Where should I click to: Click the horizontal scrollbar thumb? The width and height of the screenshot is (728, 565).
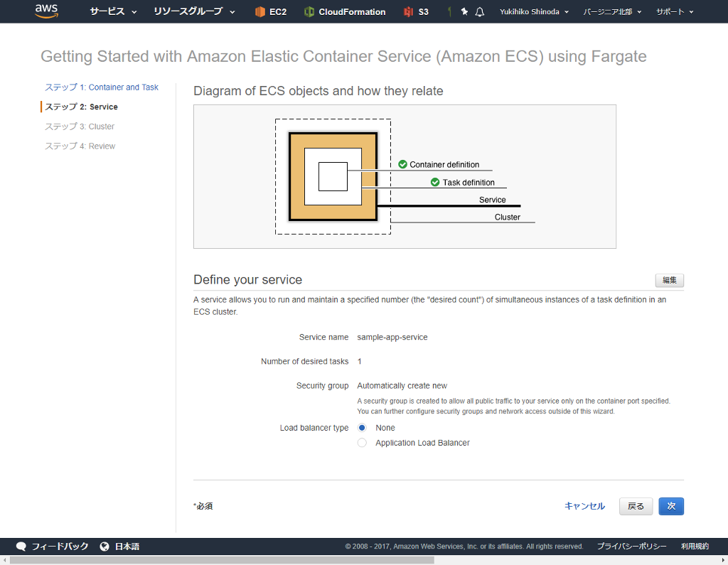click(x=222, y=560)
